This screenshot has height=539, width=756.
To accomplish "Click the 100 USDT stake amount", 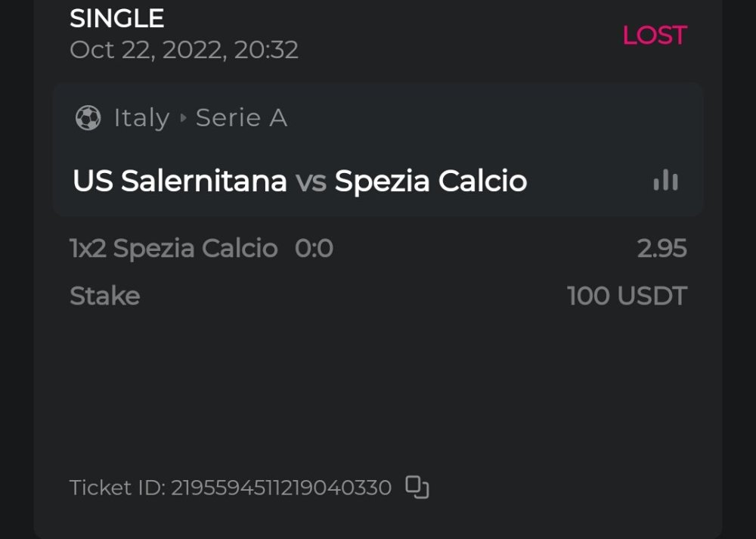I will (x=627, y=296).
